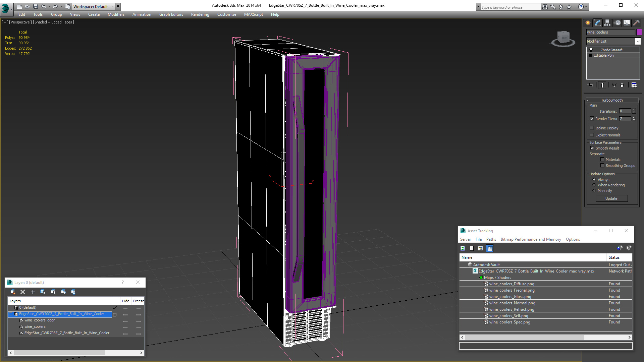Click Pin Stack icon below modifier stack
Image resolution: width=644 pixels, height=362 pixels.
click(591, 85)
